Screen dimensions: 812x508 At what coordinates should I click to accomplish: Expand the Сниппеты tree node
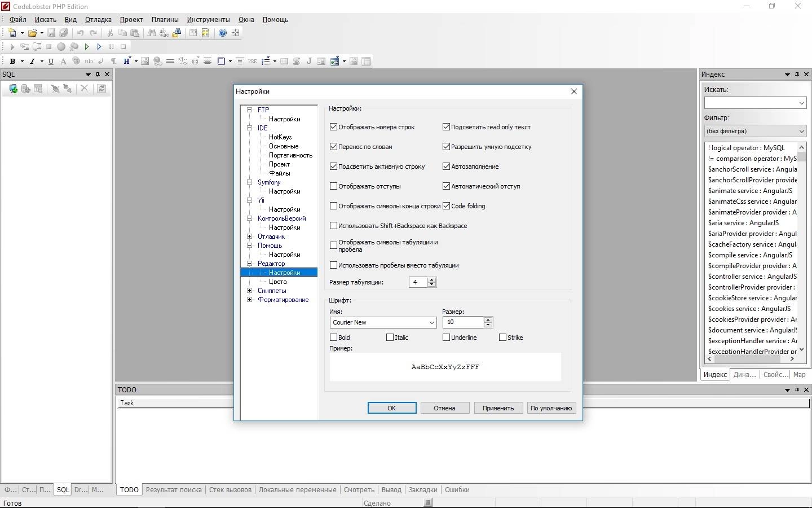click(x=249, y=291)
